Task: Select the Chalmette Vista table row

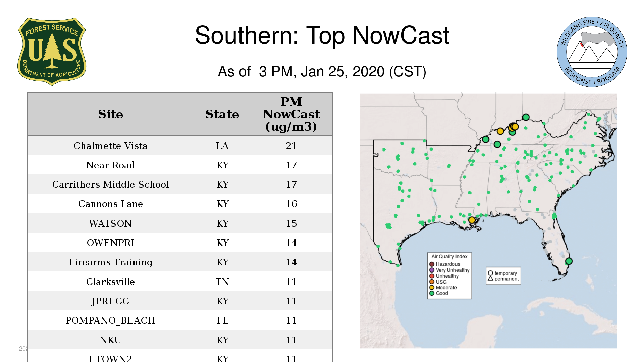Action: (179, 146)
